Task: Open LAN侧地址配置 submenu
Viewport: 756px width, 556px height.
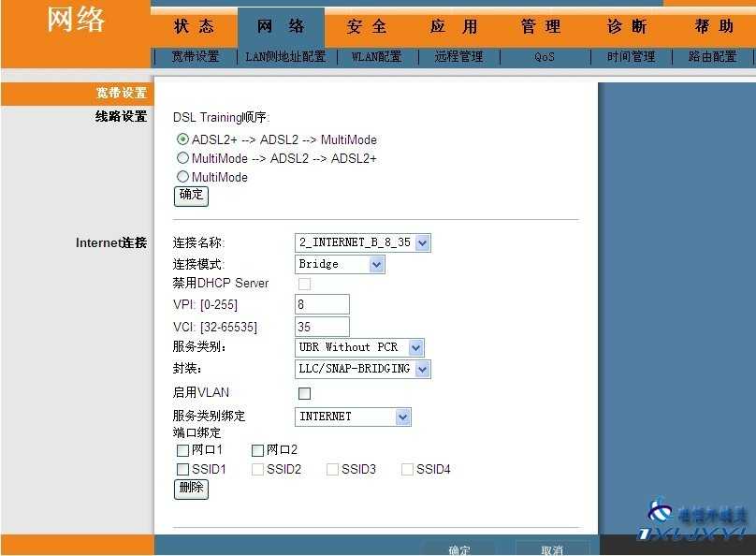Action: click(x=285, y=57)
